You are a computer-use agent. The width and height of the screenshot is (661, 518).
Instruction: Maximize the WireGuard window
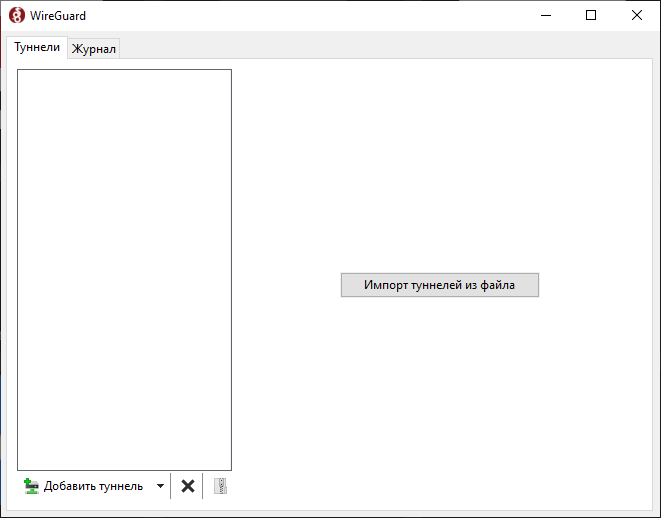click(x=591, y=15)
